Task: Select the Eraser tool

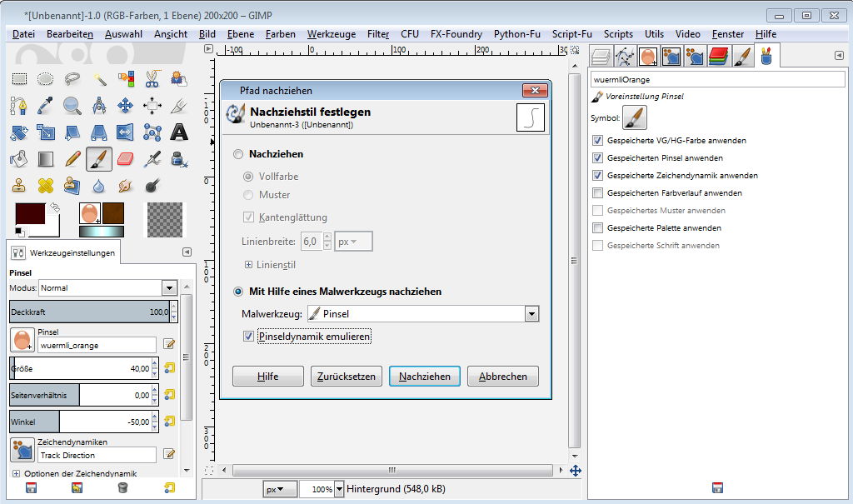Action: pyautogui.click(x=125, y=159)
